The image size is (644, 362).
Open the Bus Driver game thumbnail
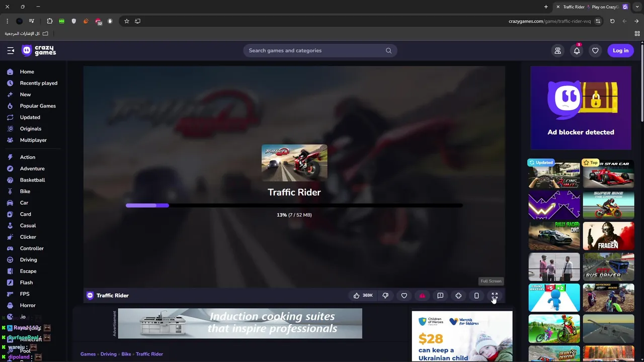pos(608,267)
